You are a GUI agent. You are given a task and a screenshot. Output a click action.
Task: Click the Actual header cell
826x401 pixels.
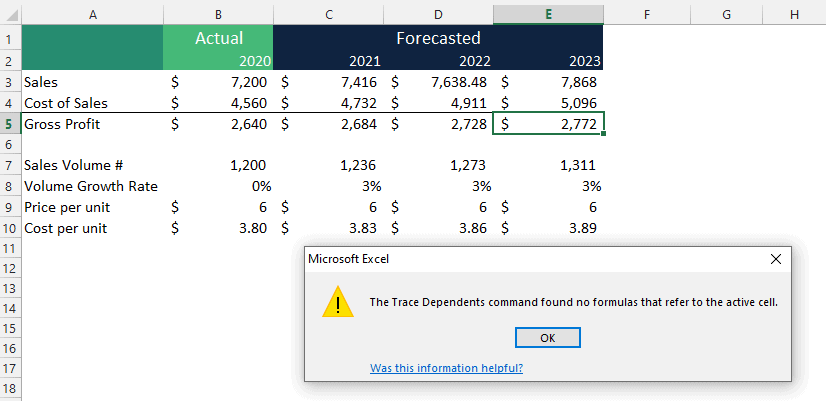218,38
